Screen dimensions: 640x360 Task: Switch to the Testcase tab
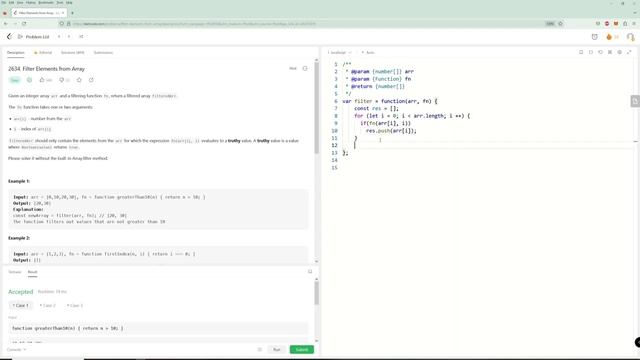(15, 272)
